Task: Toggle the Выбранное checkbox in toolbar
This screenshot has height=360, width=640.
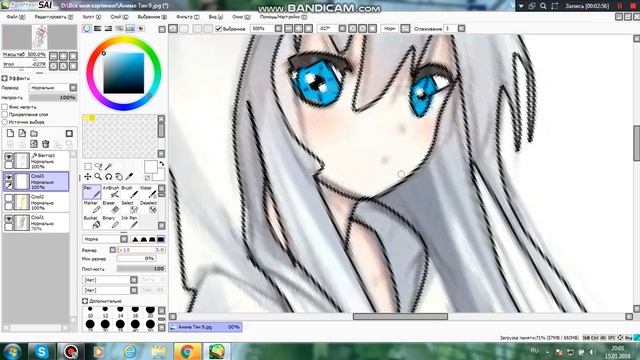Action: pyautogui.click(x=219, y=29)
